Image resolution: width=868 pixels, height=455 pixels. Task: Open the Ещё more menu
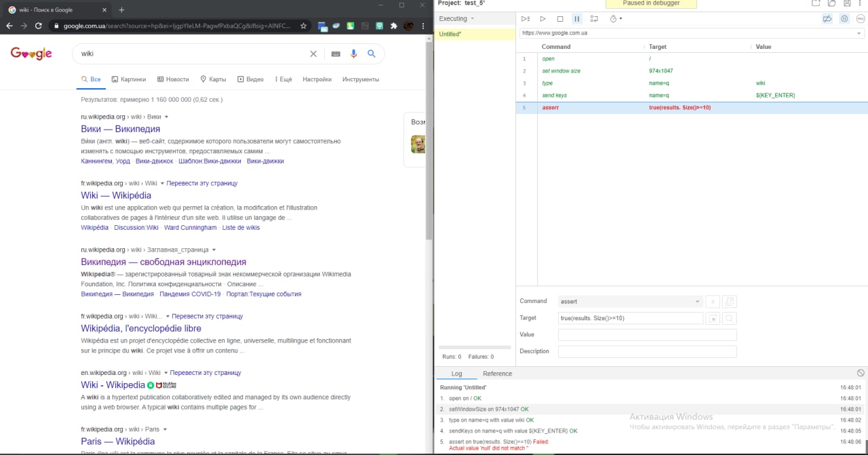tap(282, 79)
